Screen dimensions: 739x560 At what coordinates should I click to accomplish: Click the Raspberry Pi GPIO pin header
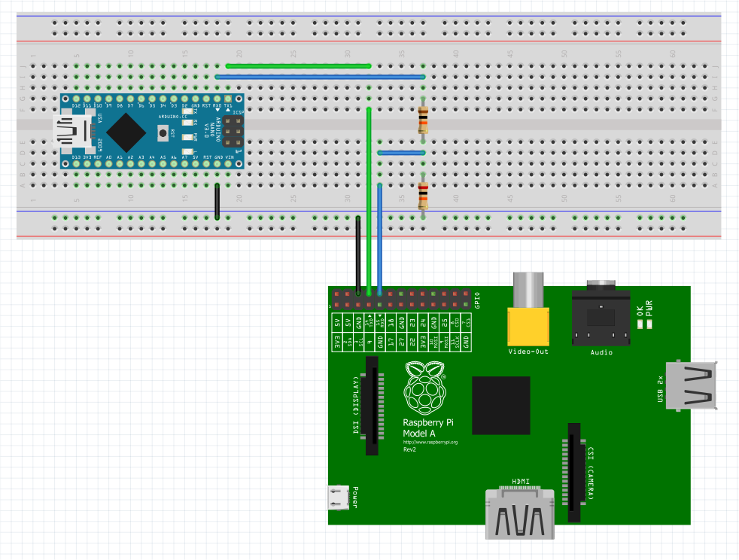[x=401, y=300]
